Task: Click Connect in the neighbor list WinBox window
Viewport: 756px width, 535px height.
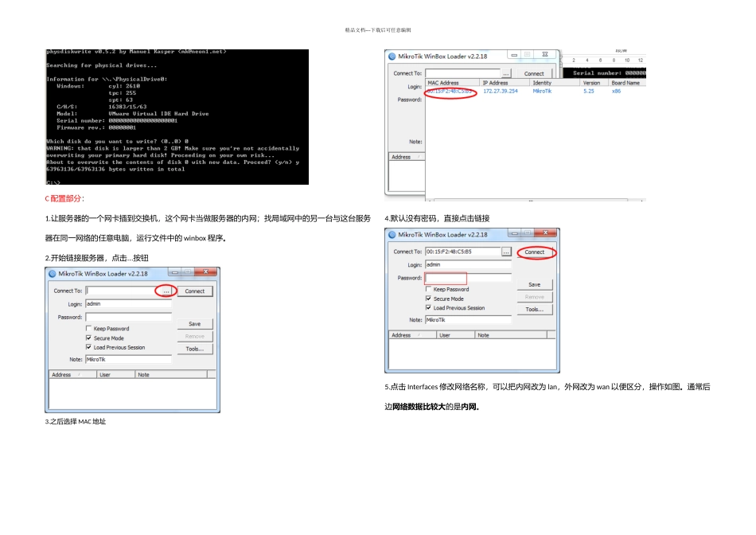Action: click(534, 74)
